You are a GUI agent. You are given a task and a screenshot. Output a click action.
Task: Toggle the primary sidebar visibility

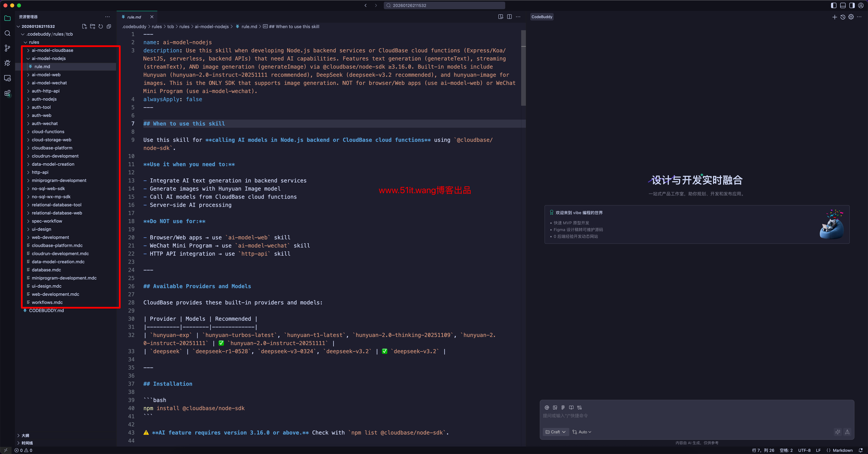click(834, 5)
